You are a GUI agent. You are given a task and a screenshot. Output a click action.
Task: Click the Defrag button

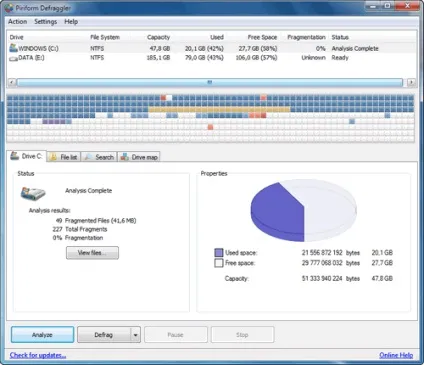pyautogui.click(x=104, y=335)
